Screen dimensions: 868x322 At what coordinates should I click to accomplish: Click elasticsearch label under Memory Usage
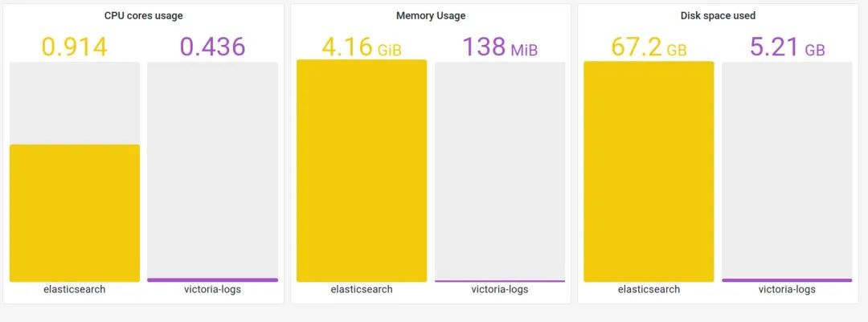coord(362,290)
